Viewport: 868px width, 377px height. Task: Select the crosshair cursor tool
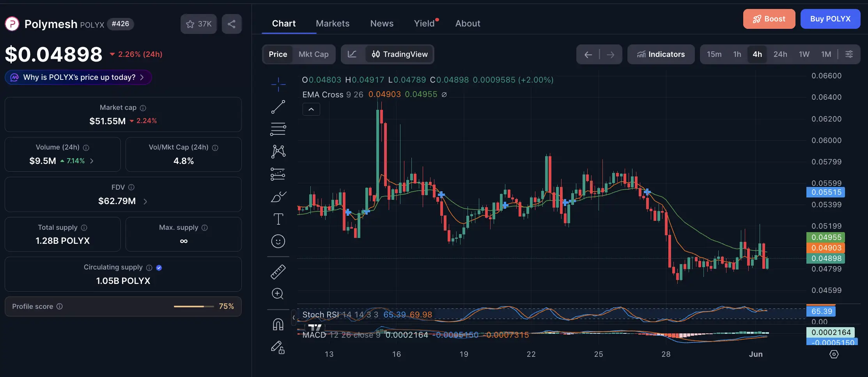pos(278,84)
